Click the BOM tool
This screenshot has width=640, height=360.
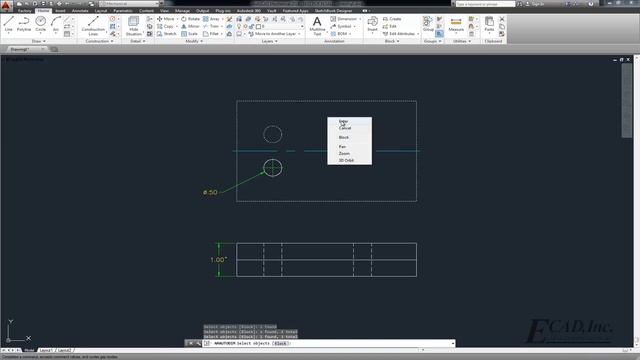tap(339, 33)
